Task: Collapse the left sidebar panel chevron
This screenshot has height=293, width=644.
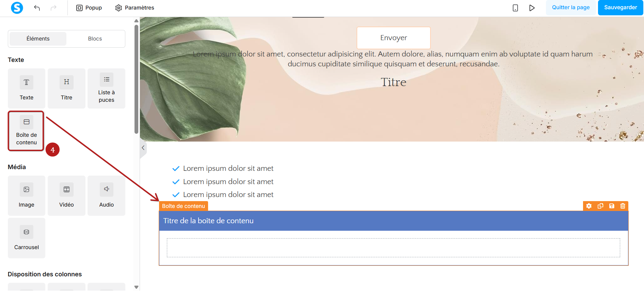Action: [x=143, y=148]
